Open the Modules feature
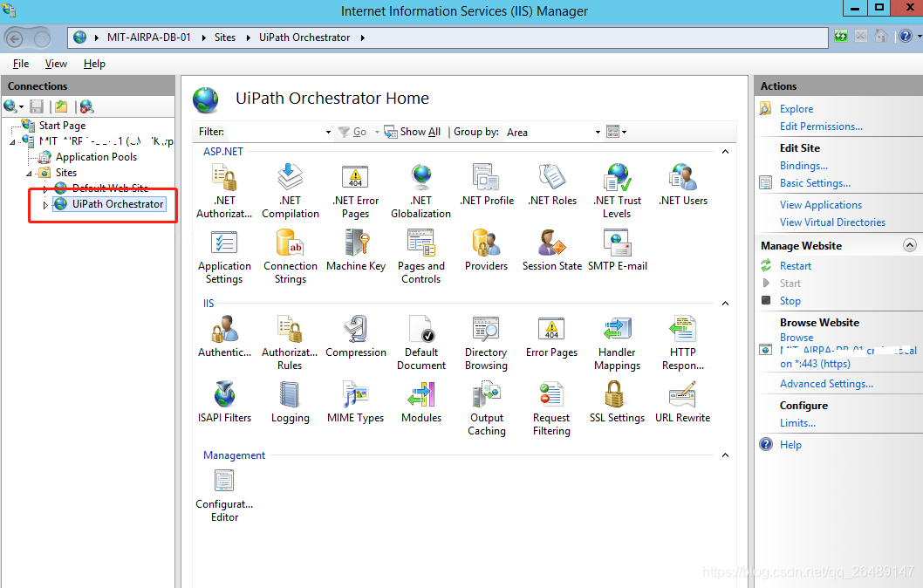 420,402
